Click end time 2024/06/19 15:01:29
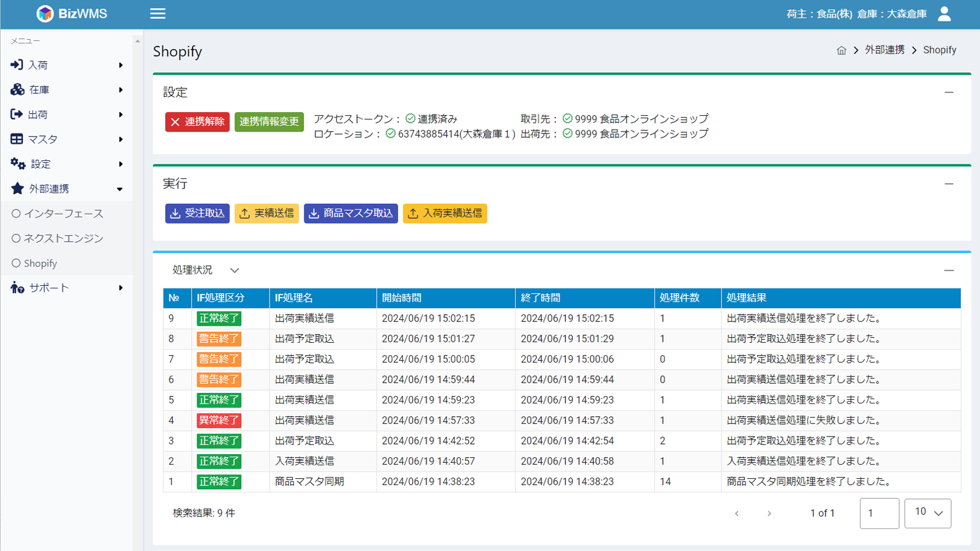The height and width of the screenshot is (551, 980). point(567,339)
